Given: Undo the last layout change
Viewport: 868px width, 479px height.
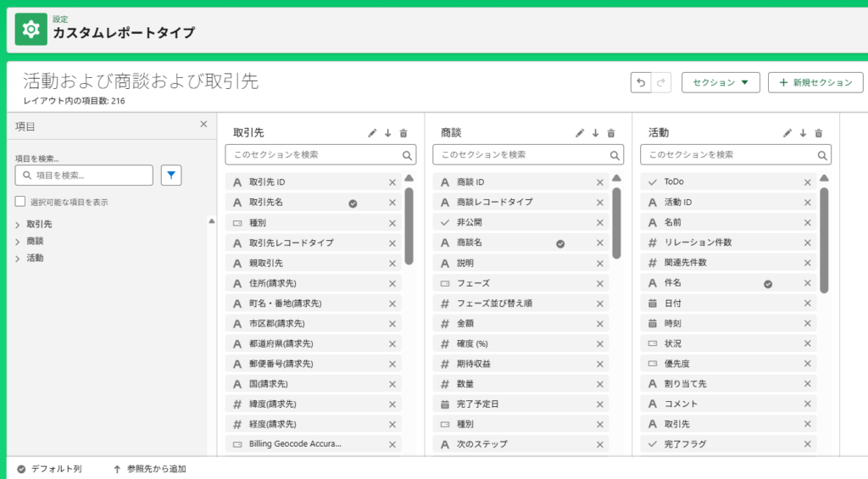Looking at the screenshot, I should pos(641,82).
